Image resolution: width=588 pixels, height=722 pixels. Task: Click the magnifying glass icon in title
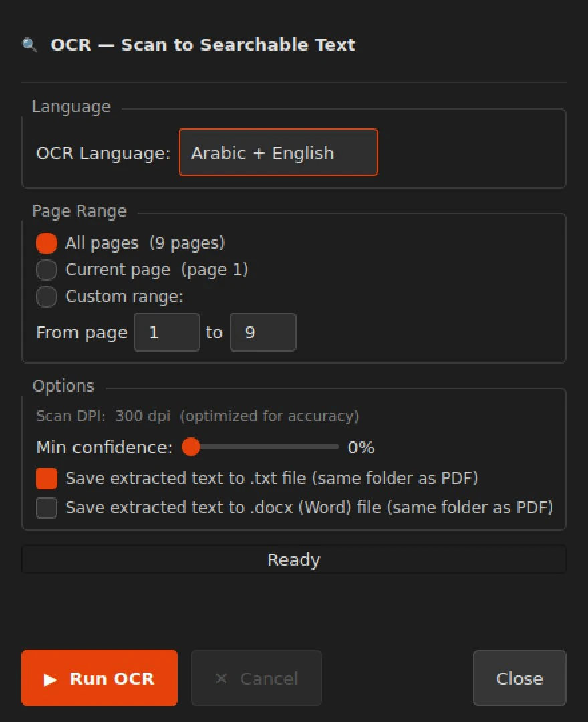(x=30, y=45)
